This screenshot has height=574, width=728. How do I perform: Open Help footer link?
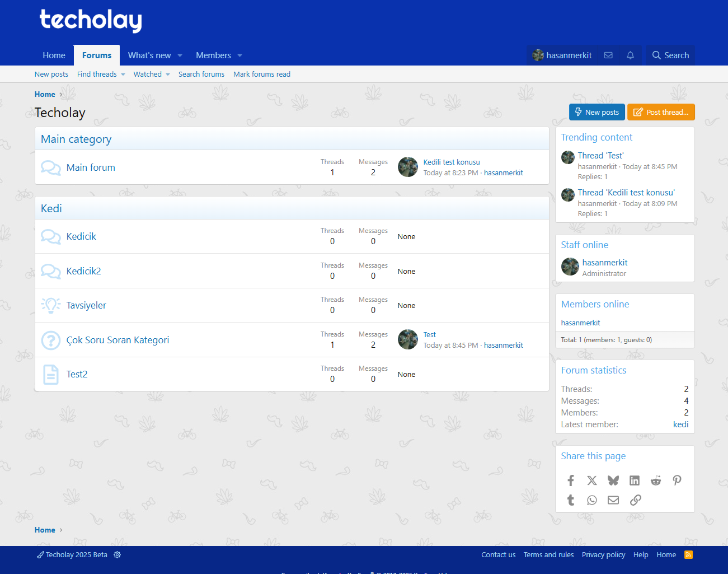point(641,555)
